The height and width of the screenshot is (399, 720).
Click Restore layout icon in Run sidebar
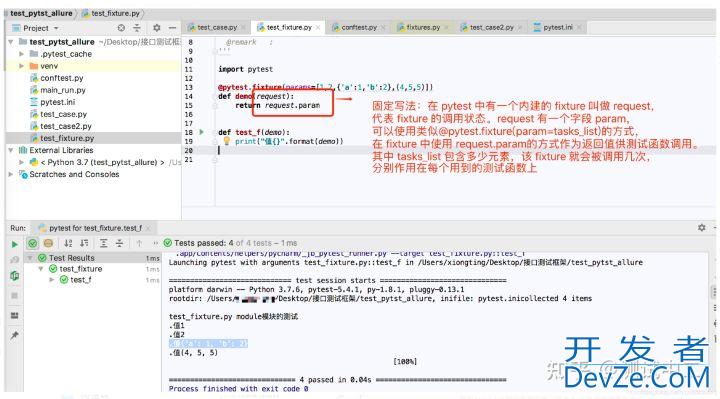[15, 315]
